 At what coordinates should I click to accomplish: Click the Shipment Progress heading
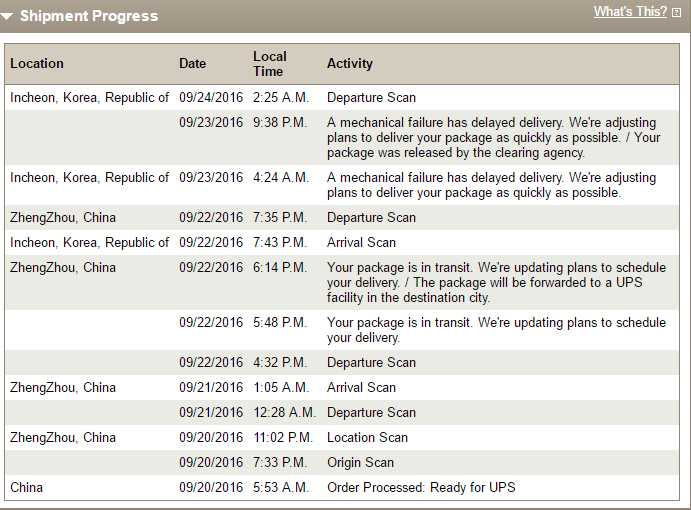tap(89, 16)
